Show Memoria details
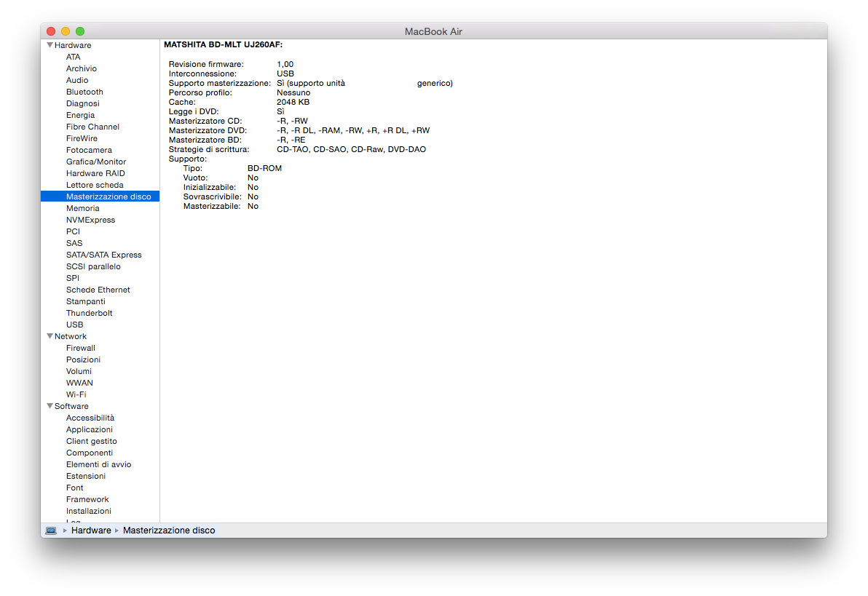 tap(83, 208)
